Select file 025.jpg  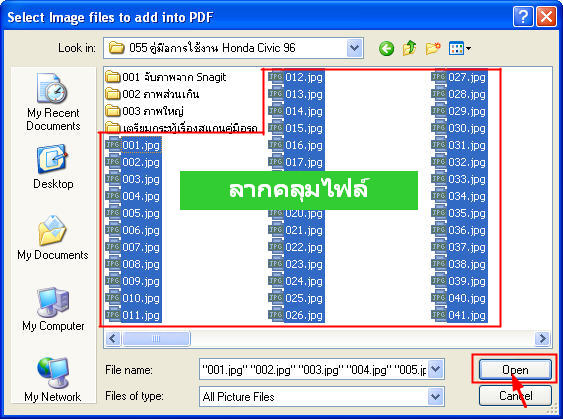(296, 298)
